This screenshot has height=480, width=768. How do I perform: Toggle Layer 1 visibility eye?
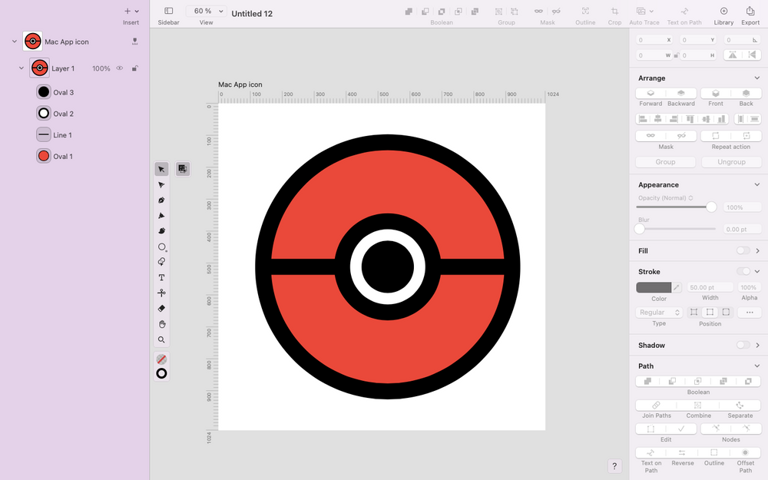click(120, 69)
